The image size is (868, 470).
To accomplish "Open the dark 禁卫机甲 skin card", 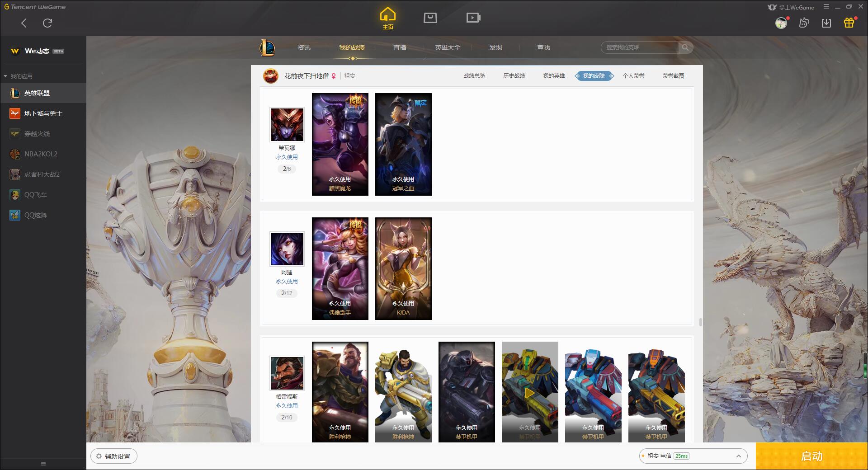I will [467, 392].
